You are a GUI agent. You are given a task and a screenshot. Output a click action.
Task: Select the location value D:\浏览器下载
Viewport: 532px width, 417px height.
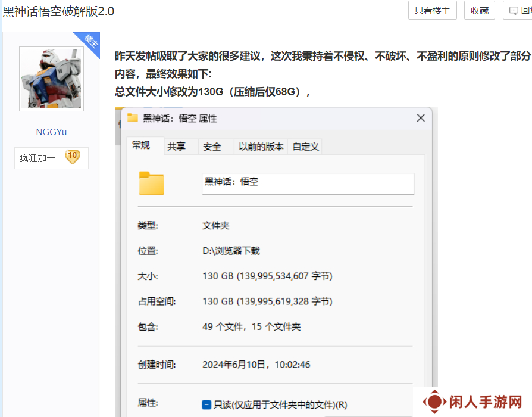pos(231,251)
